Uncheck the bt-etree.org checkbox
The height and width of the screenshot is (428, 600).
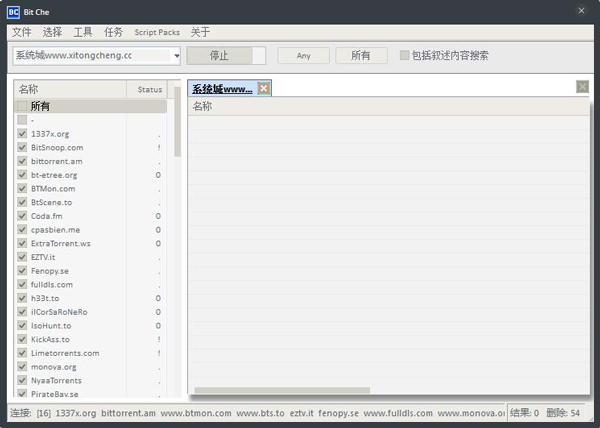click(22, 175)
